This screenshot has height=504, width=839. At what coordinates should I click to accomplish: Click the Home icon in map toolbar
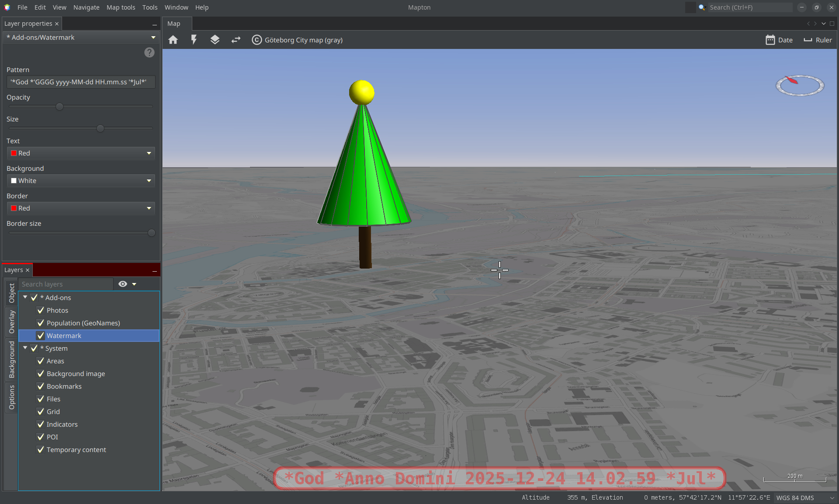[x=173, y=40]
